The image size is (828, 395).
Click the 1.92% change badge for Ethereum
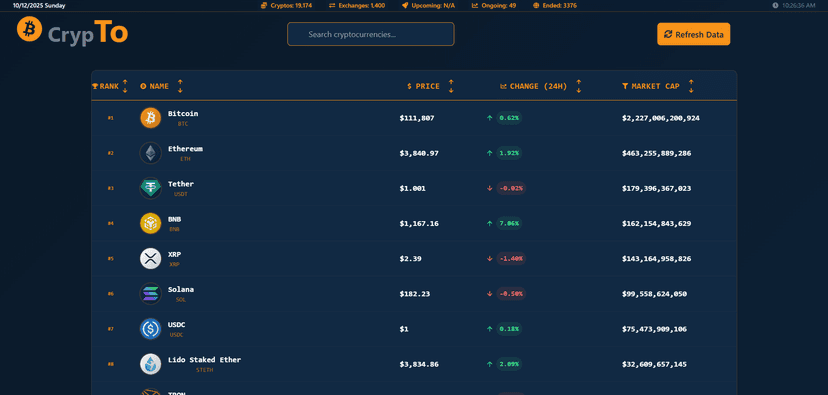click(x=509, y=153)
